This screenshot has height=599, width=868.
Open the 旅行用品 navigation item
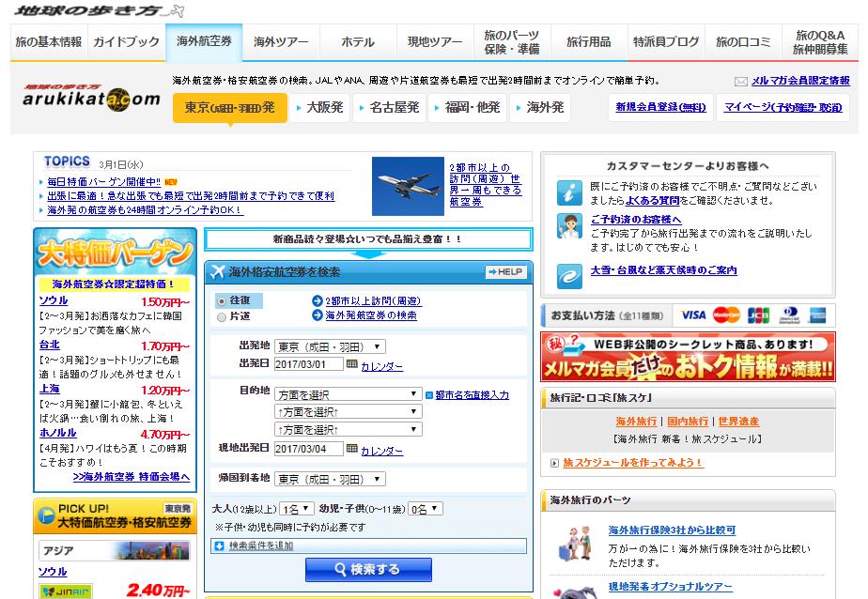coord(589,42)
